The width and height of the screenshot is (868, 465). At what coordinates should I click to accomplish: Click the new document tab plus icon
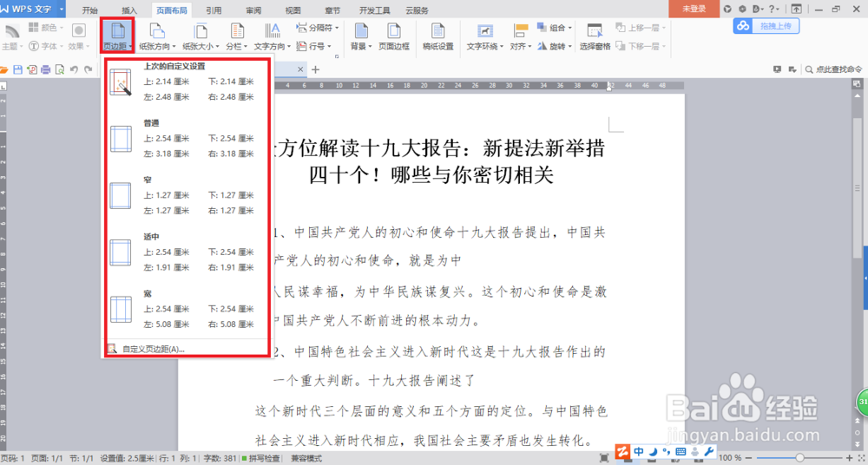pos(316,69)
